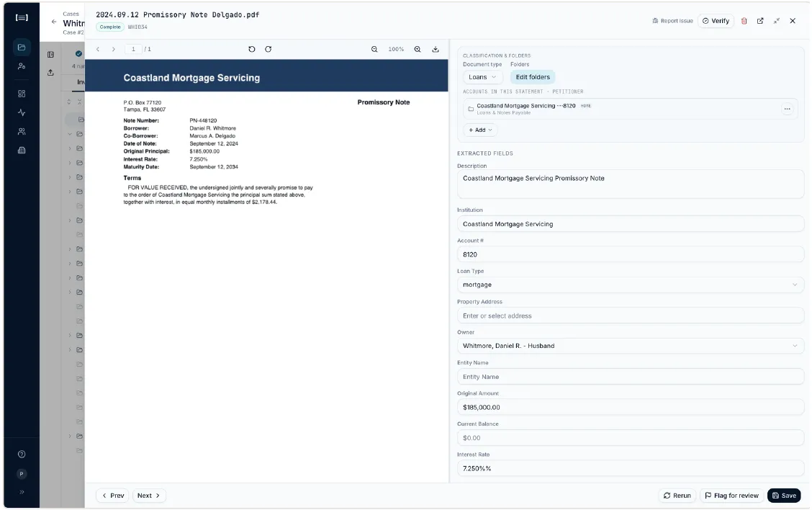Click Flag for review button
The image size is (812, 510).
(x=731, y=496)
